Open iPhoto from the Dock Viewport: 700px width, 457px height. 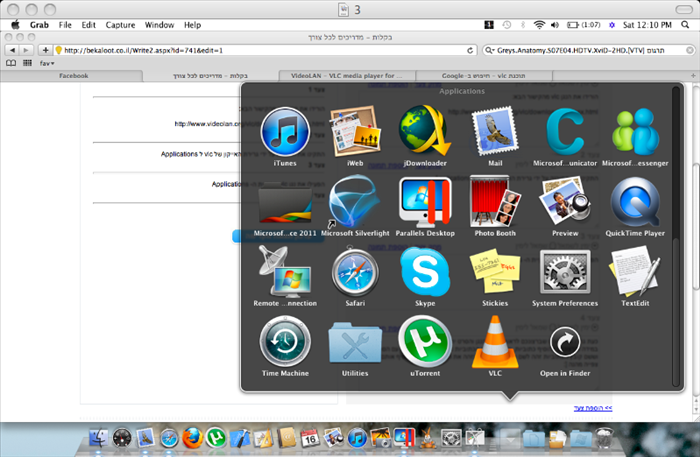pyautogui.click(x=381, y=438)
